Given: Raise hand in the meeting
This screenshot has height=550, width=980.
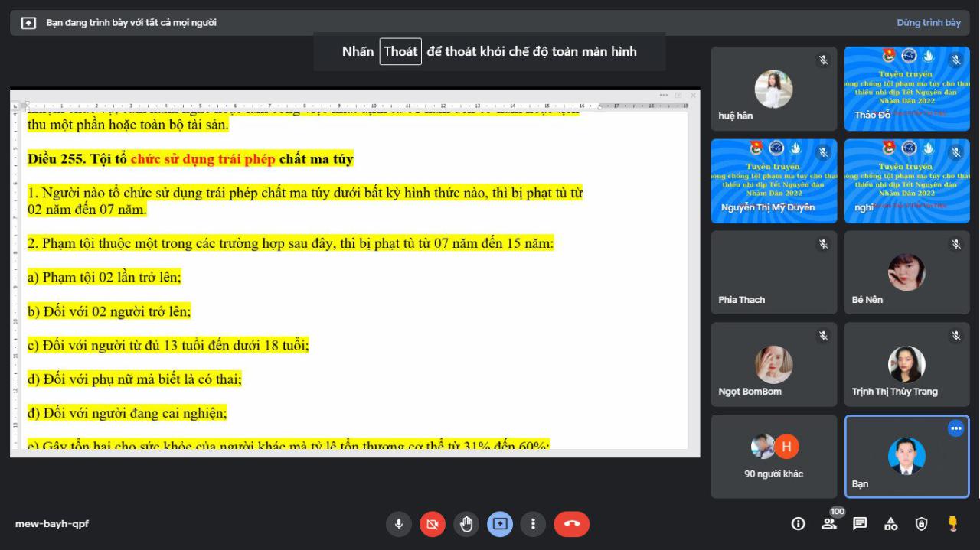Looking at the screenshot, I should (x=465, y=524).
